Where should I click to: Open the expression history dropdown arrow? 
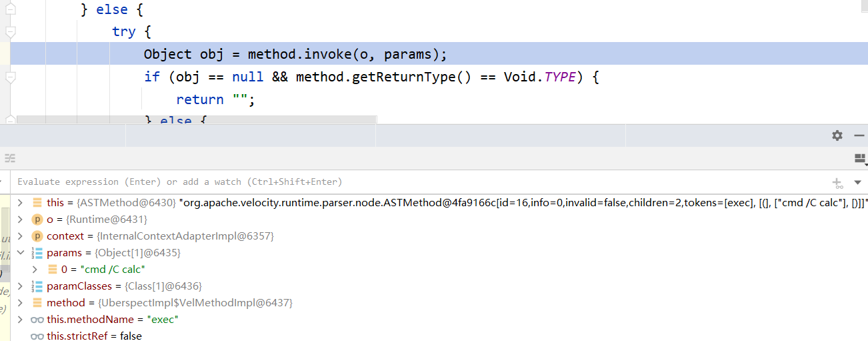coord(857,182)
